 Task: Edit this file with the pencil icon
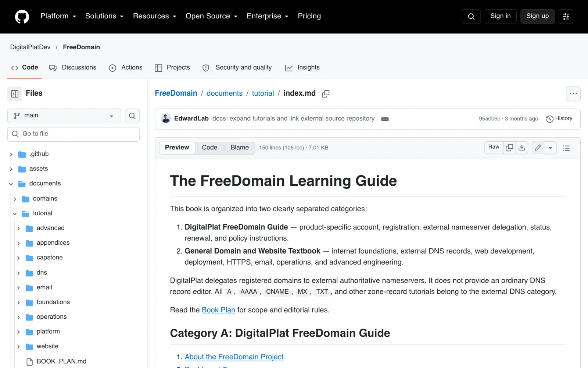(538, 148)
